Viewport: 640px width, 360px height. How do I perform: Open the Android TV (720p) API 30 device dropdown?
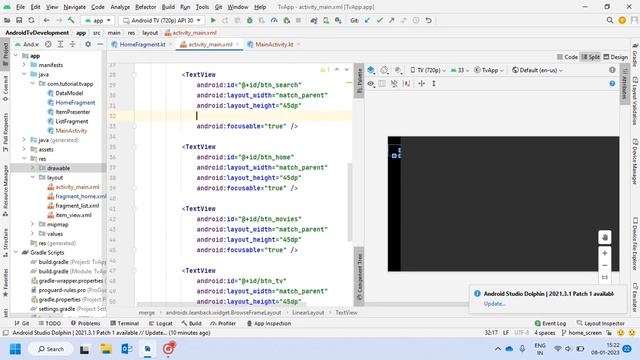162,20
